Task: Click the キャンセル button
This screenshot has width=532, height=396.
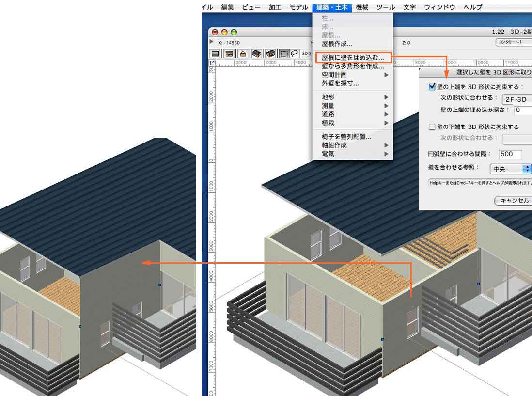Action: click(x=514, y=201)
